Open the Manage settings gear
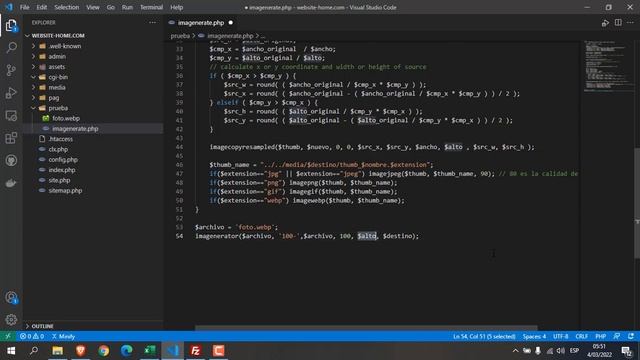Screen dimensions: 640x360 tap(11, 320)
